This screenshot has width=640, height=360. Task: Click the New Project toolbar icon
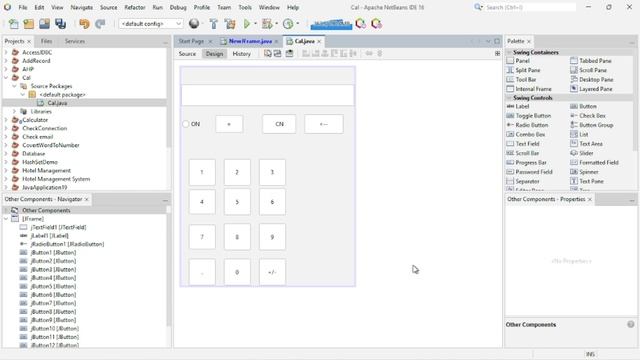pyautogui.click(x=29, y=24)
